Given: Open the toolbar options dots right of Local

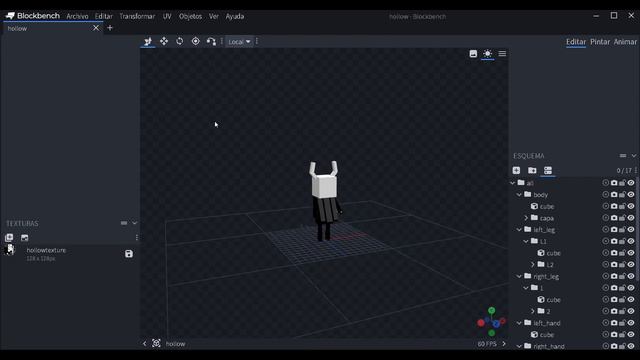Looking at the screenshot, I should tap(257, 41).
